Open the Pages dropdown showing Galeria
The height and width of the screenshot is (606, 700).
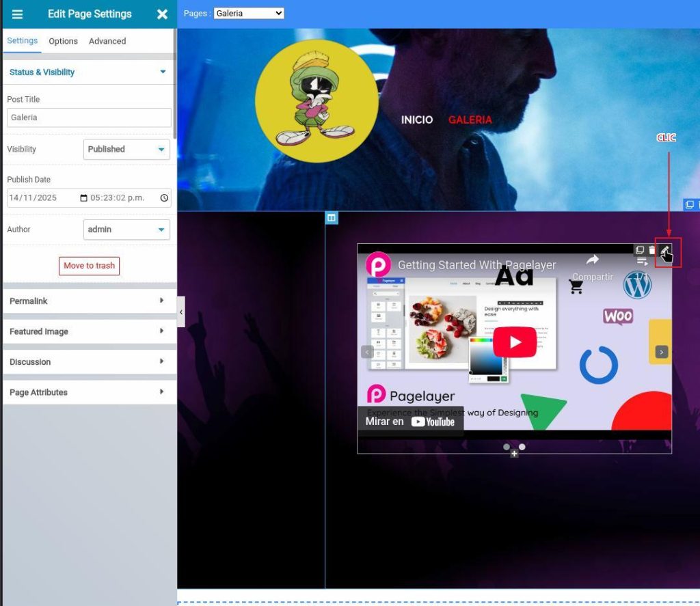point(248,14)
